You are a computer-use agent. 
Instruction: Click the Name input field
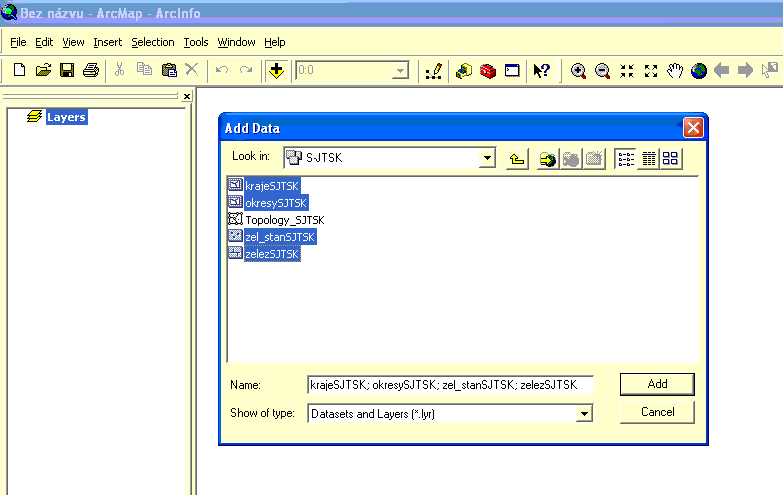(x=450, y=385)
